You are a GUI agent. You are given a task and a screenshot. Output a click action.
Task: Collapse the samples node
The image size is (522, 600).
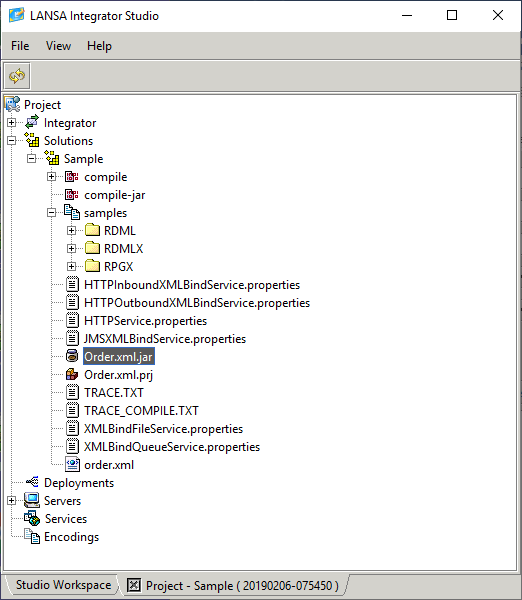[52, 213]
